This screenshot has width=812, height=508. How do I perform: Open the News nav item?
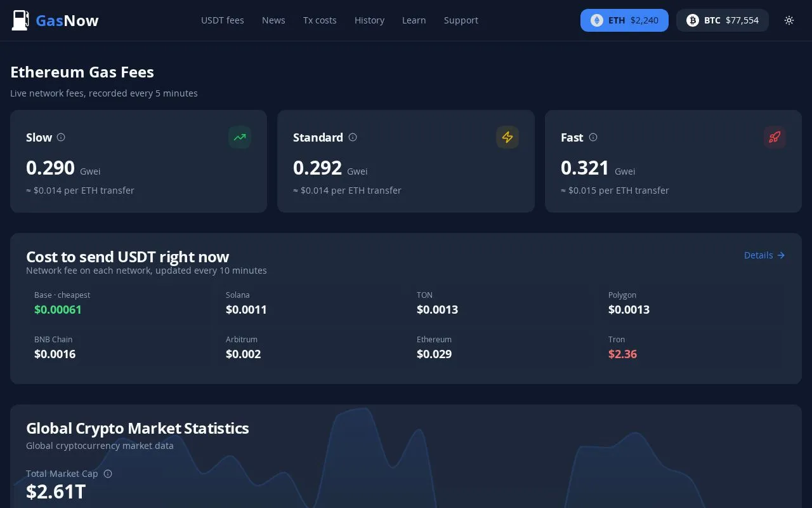pos(273,20)
